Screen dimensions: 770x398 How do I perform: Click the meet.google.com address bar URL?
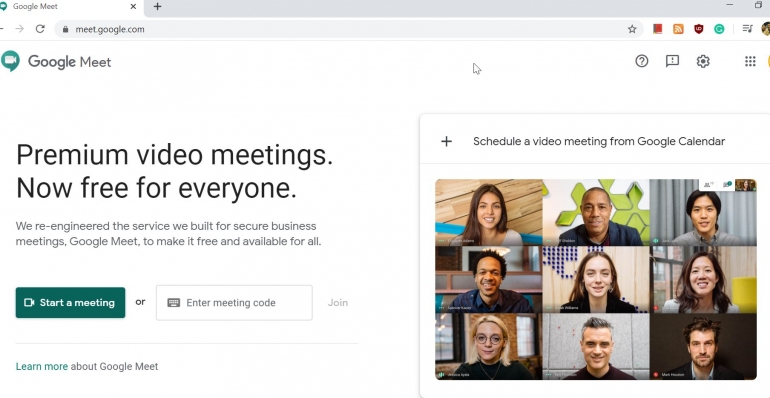pyautogui.click(x=110, y=29)
